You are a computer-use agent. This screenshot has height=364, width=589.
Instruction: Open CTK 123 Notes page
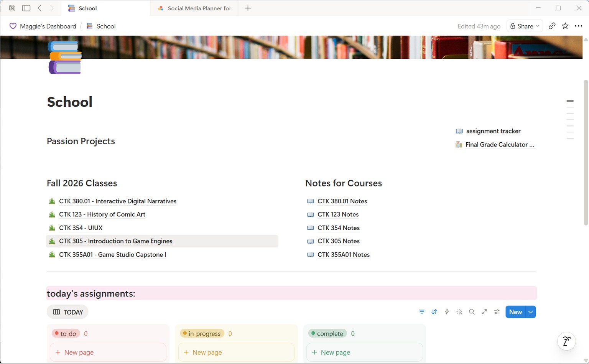point(338,214)
